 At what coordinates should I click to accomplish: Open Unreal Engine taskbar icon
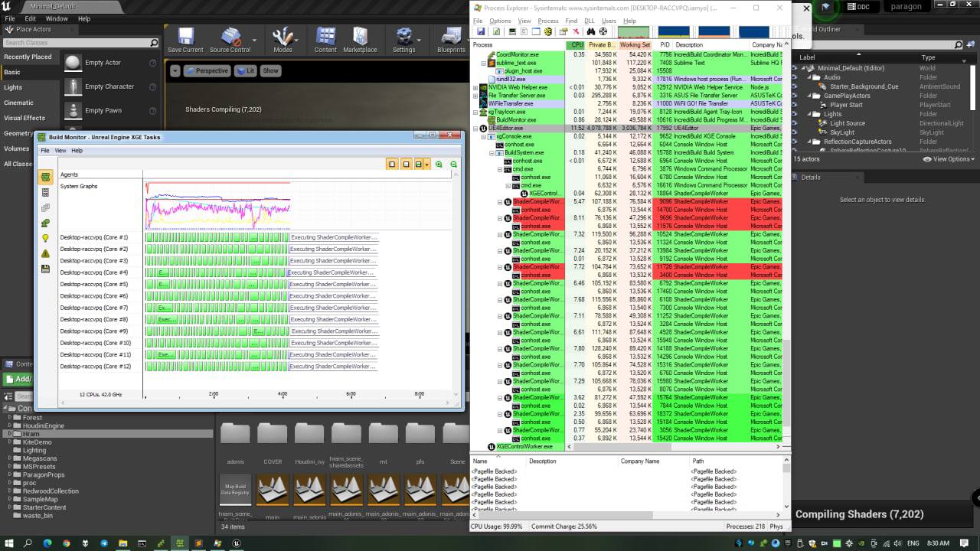click(237, 543)
